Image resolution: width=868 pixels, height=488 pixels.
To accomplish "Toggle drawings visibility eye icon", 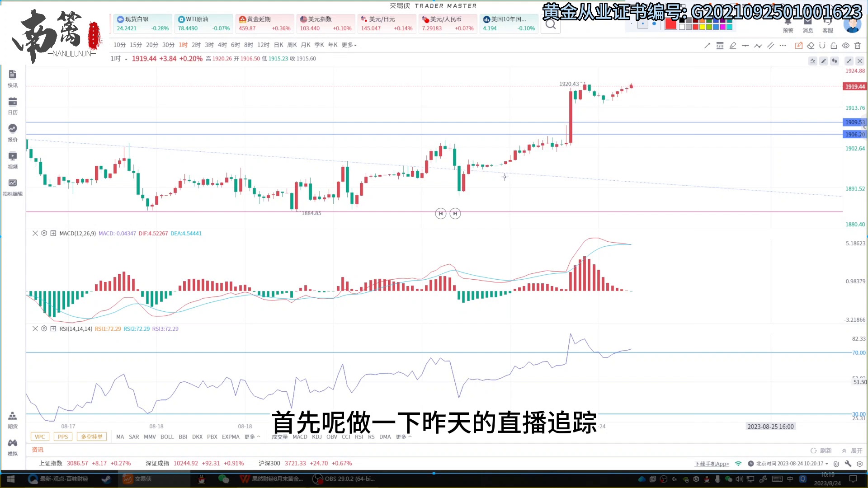I will tap(846, 45).
